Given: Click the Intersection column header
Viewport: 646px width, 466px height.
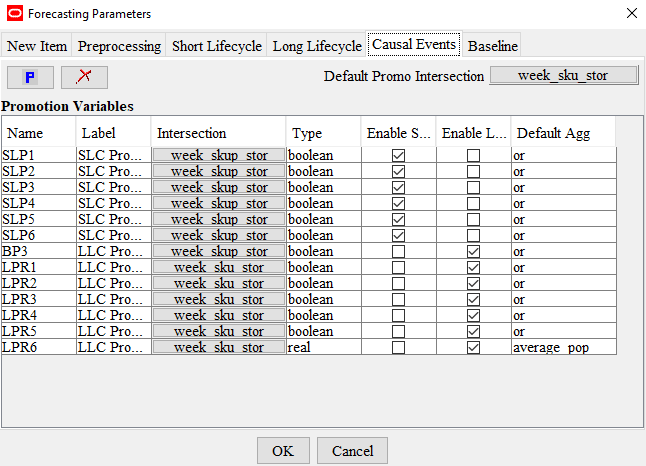Looking at the screenshot, I should point(218,133).
